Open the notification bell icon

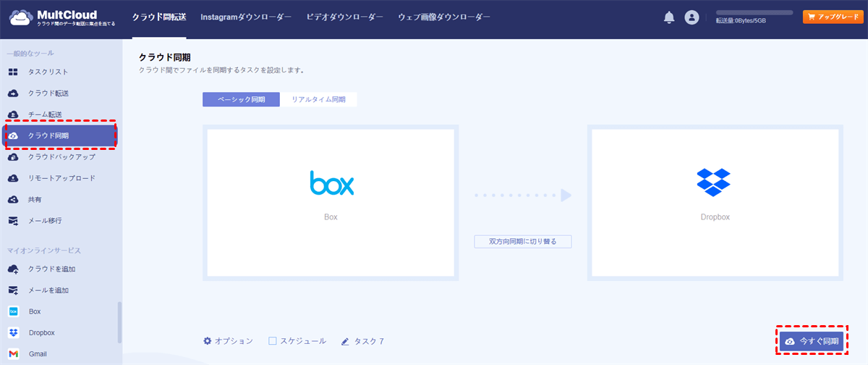(x=669, y=17)
